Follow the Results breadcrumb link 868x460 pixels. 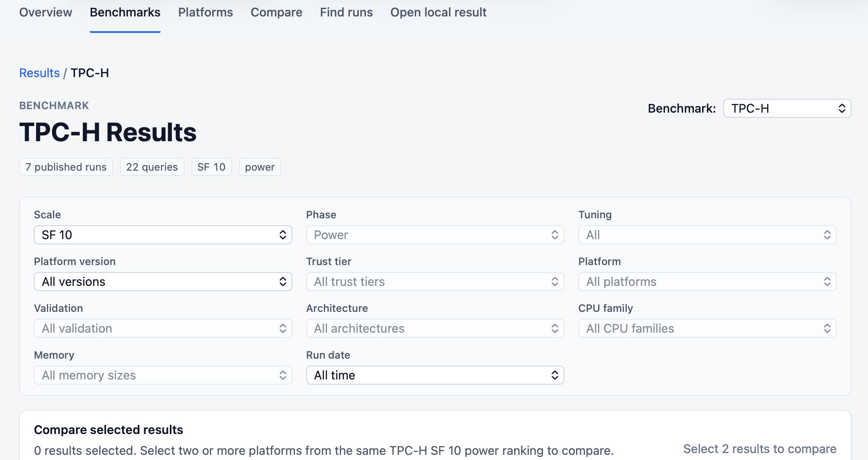[39, 73]
